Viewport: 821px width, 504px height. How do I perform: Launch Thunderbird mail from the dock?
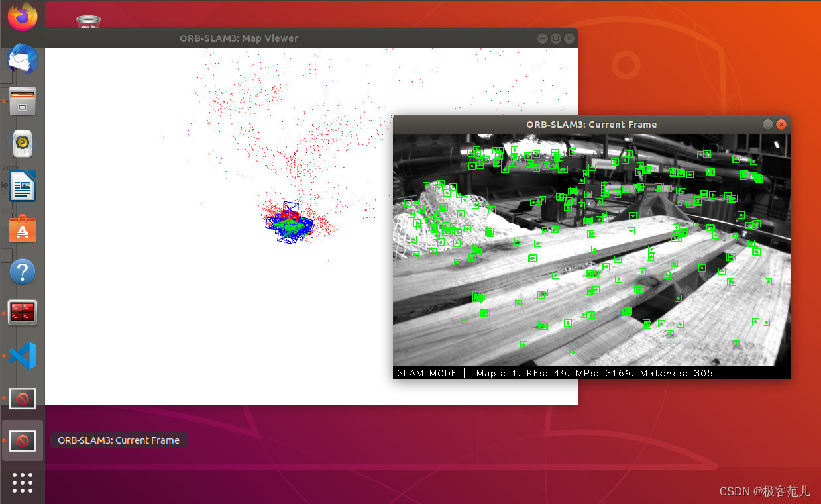(x=23, y=60)
